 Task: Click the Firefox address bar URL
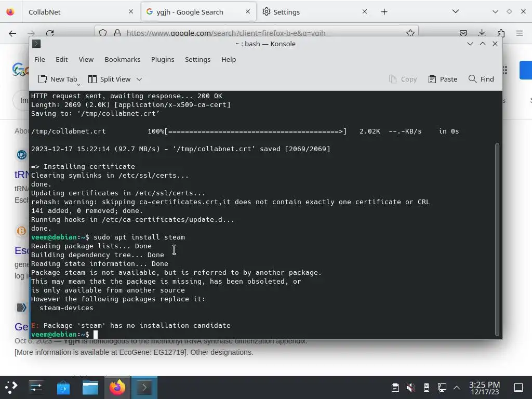(x=225, y=33)
